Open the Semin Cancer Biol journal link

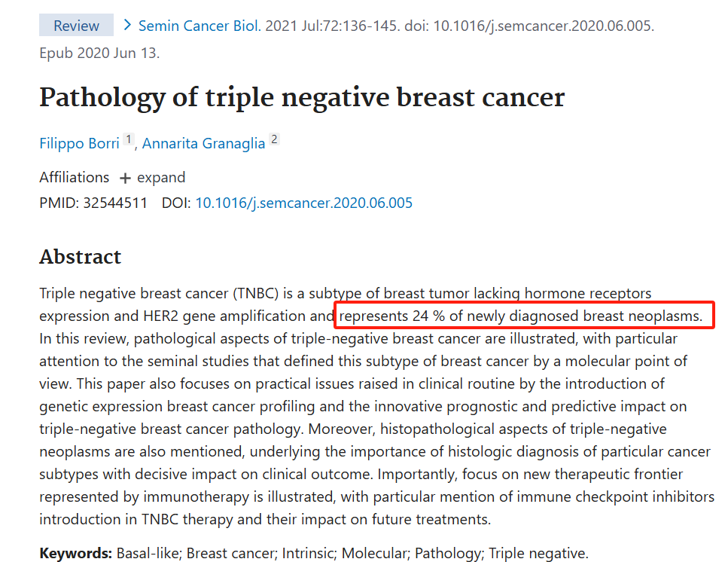pyautogui.click(x=200, y=26)
